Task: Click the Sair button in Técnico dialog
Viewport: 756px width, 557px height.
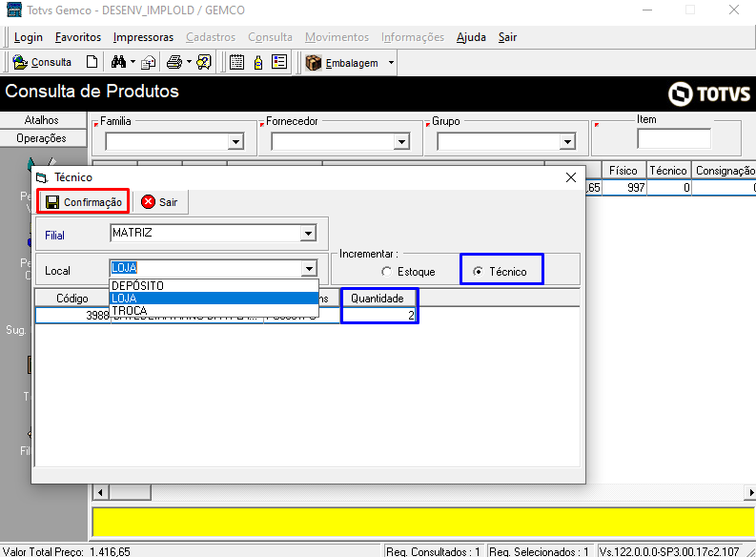Action: point(160,201)
